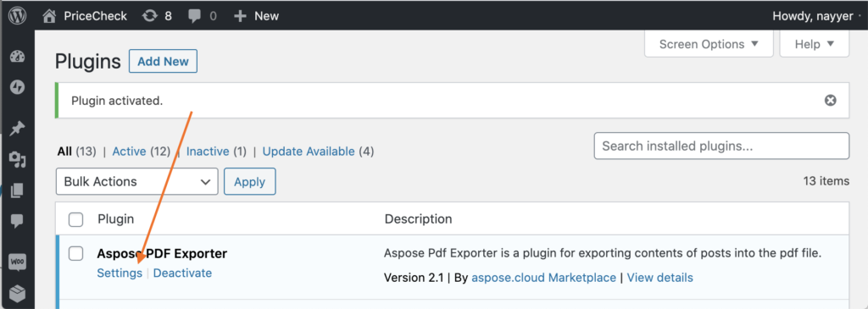Click the Version 2.1 text

pyautogui.click(x=414, y=278)
